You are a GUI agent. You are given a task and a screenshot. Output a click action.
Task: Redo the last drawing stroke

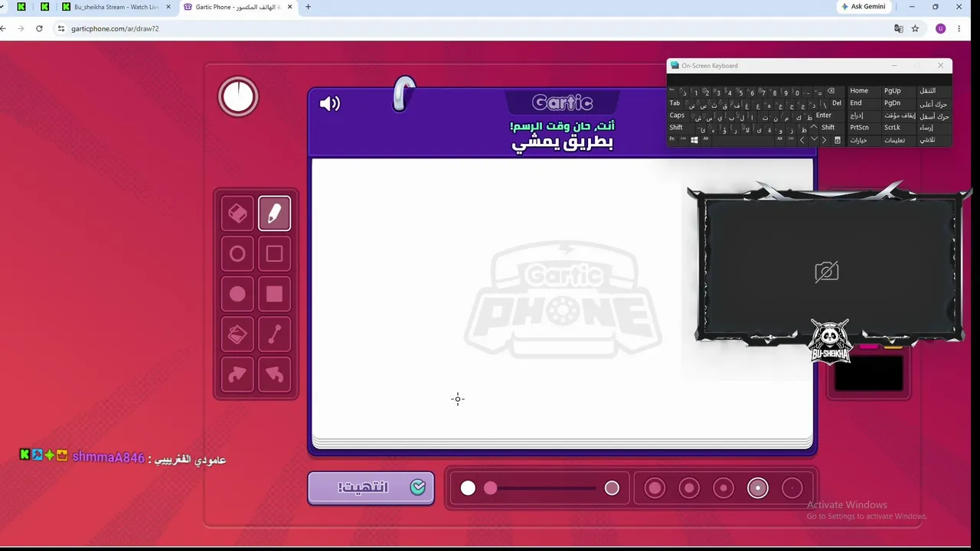click(x=237, y=374)
